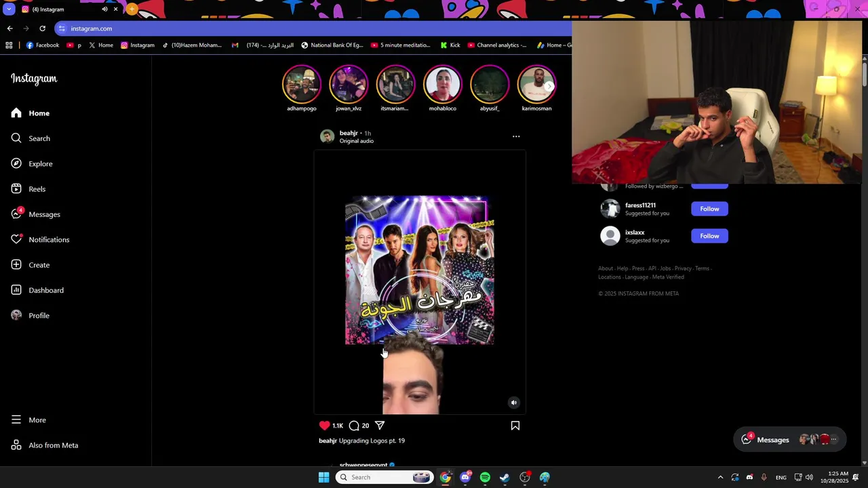Switch input language via ENG indicator
Screen dimensions: 868x488
pos(781,477)
